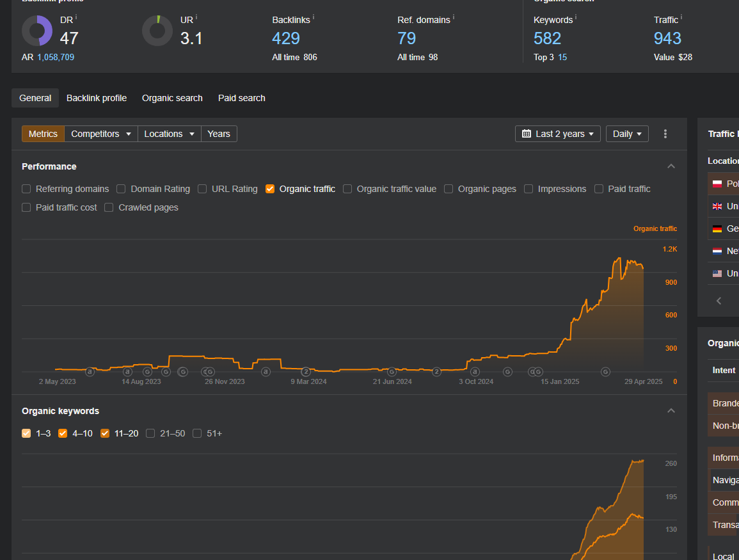Click the left arrow under locations list

pyautogui.click(x=719, y=301)
